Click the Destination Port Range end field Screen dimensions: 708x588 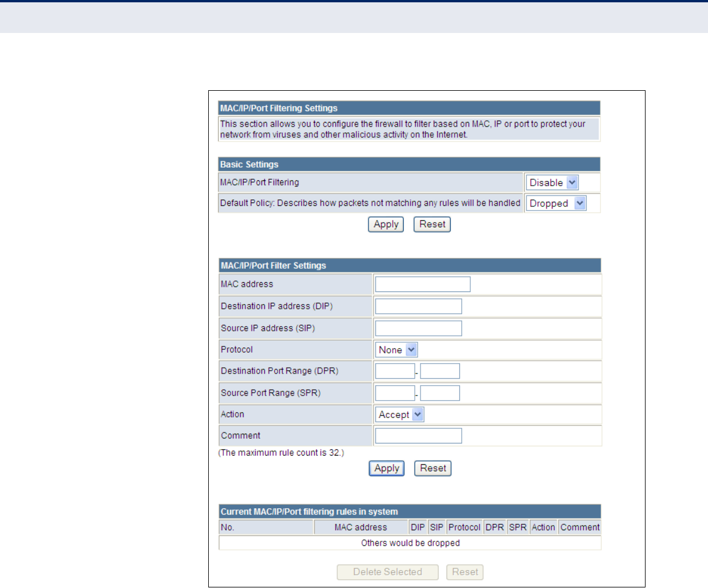pyautogui.click(x=440, y=371)
